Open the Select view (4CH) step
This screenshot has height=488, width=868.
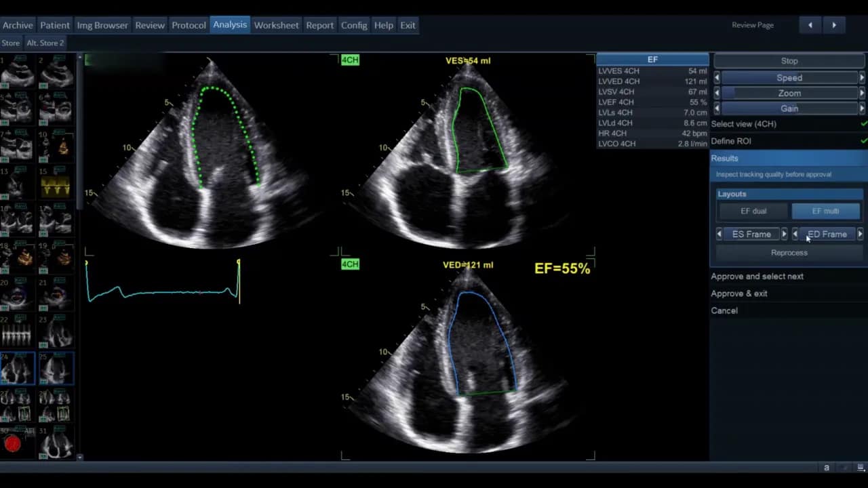(744, 124)
